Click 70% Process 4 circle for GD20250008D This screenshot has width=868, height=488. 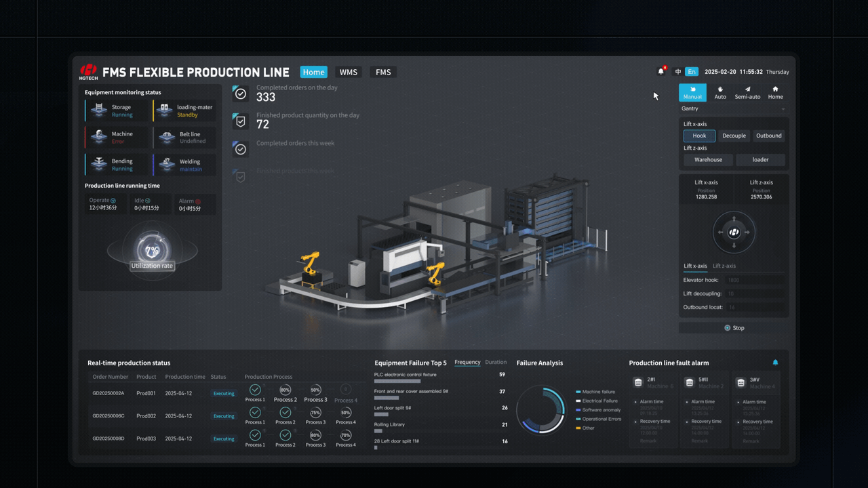coord(345,435)
